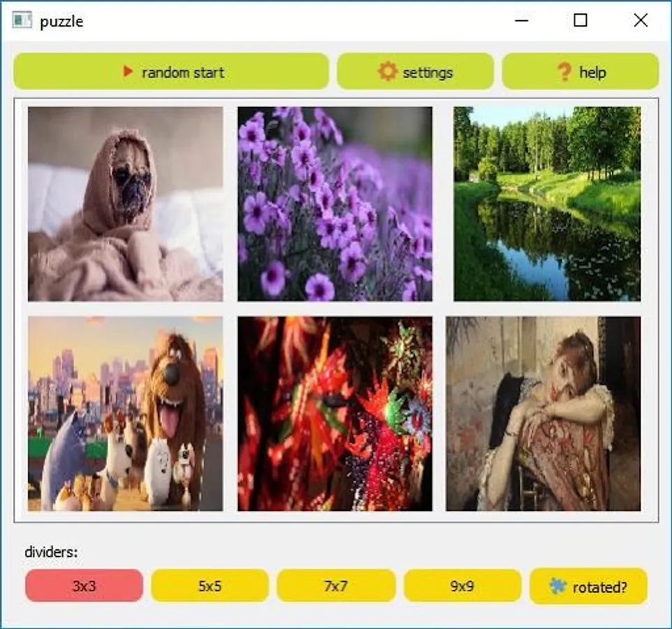Click the orange play triangle icon

click(x=128, y=71)
